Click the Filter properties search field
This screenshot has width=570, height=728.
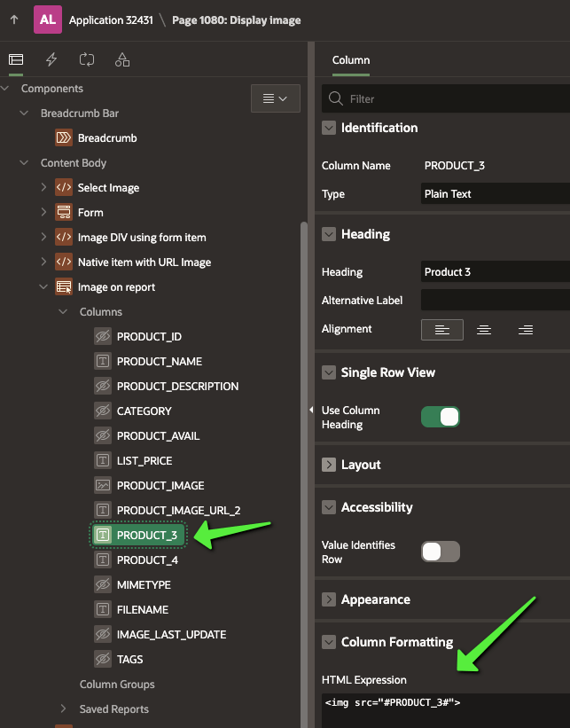coord(452,98)
